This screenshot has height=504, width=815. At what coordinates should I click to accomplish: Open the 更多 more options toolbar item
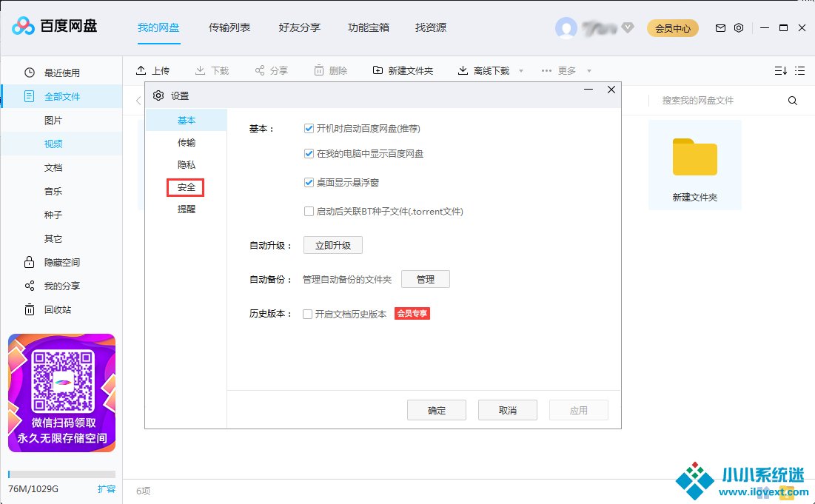click(559, 70)
